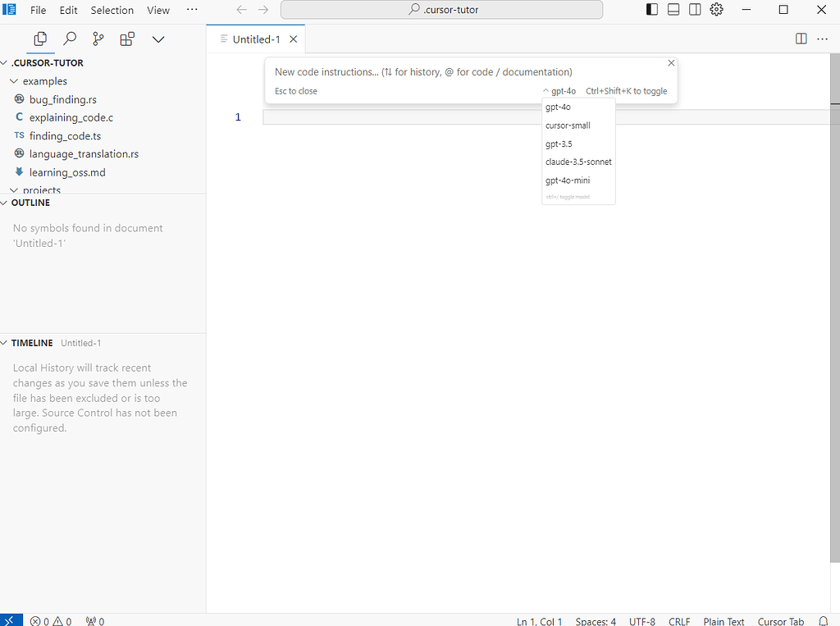Show additional views chevron in sidebar
Screen dimensions: 840x626
point(158,39)
